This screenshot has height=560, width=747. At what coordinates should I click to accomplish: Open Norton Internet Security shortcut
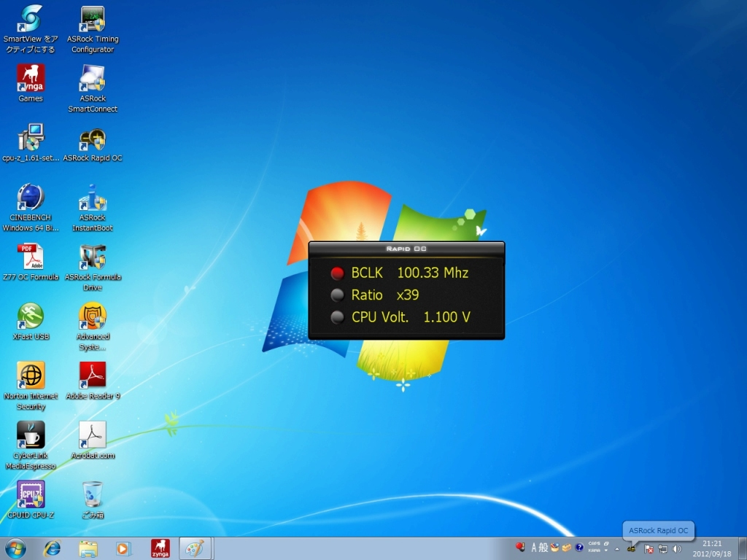tap(31, 386)
